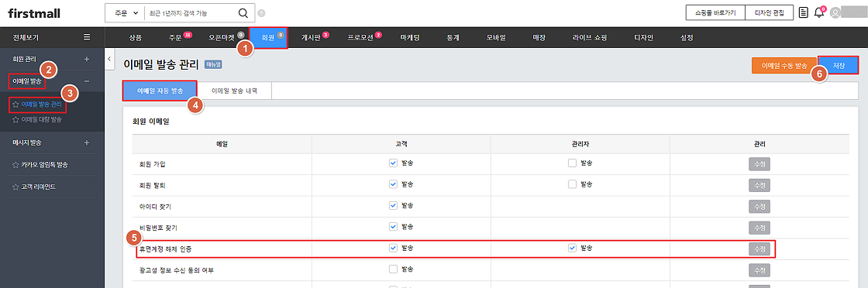
Task: Click the search magnifier icon
Action: point(243,13)
